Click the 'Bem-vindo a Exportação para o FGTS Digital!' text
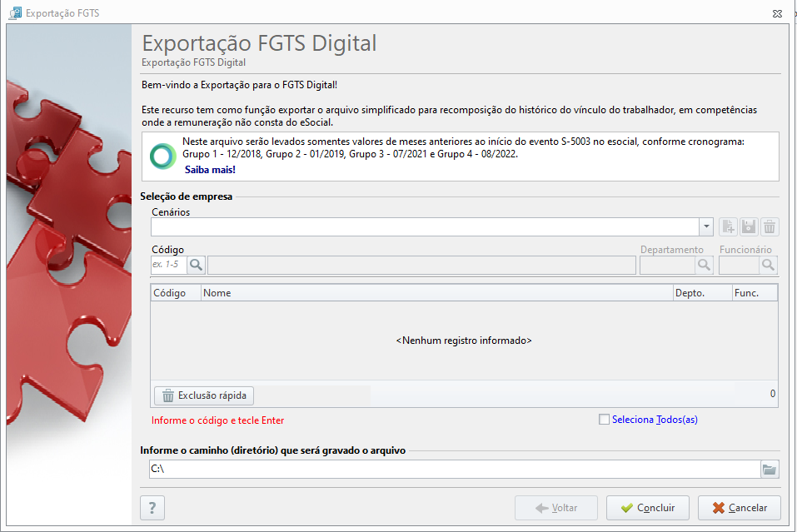797x532 pixels. pos(239,85)
